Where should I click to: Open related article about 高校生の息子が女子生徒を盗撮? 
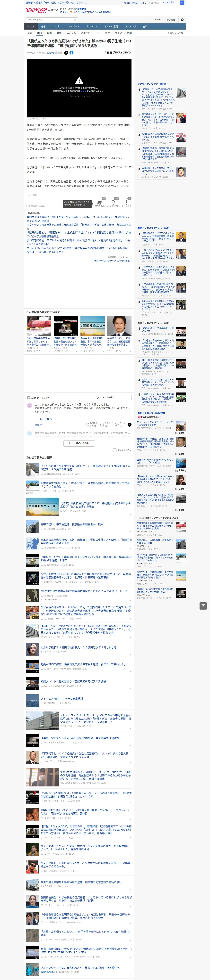coord(78,219)
